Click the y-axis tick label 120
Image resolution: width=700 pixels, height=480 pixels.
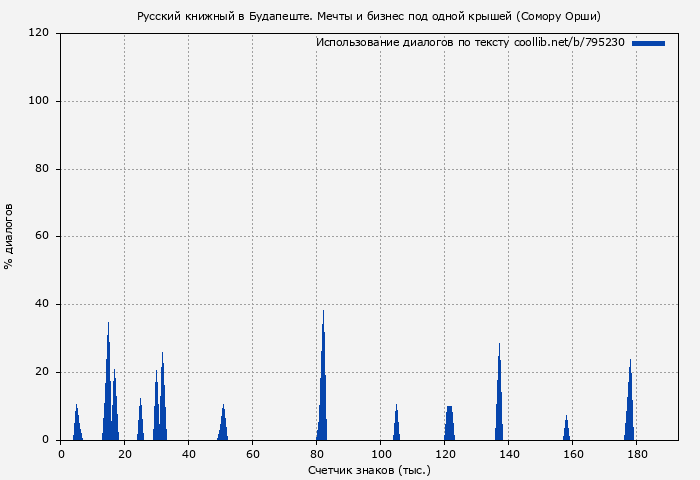click(x=40, y=33)
